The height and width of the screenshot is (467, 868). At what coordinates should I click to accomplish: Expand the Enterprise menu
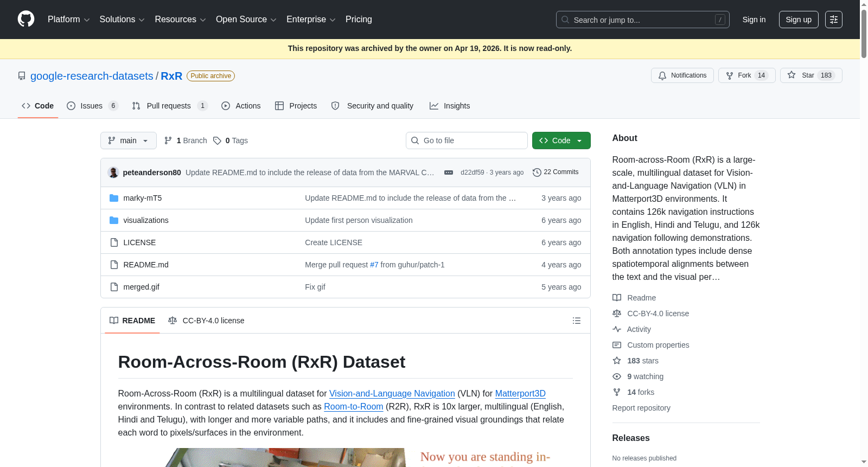(x=311, y=20)
